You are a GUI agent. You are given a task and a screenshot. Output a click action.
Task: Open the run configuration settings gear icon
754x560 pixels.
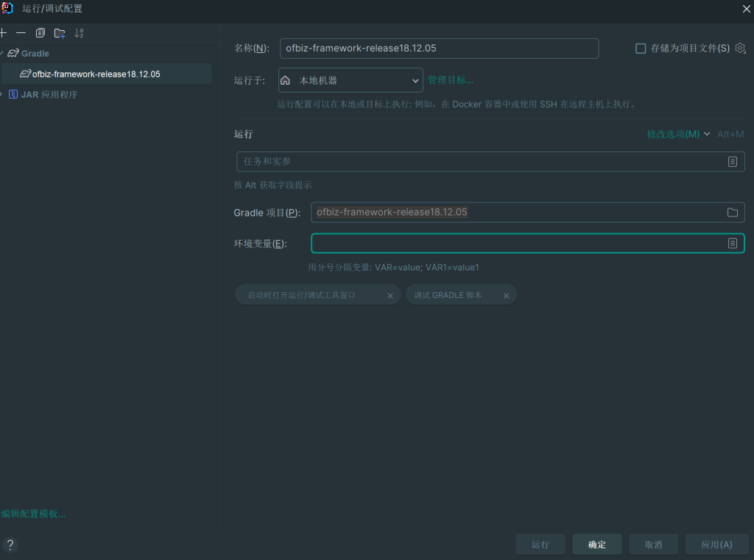point(739,48)
